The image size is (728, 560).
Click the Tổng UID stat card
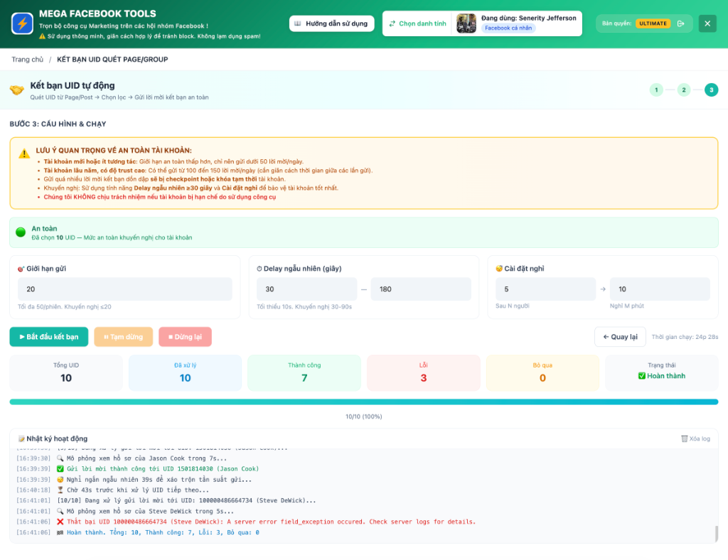pyautogui.click(x=66, y=373)
